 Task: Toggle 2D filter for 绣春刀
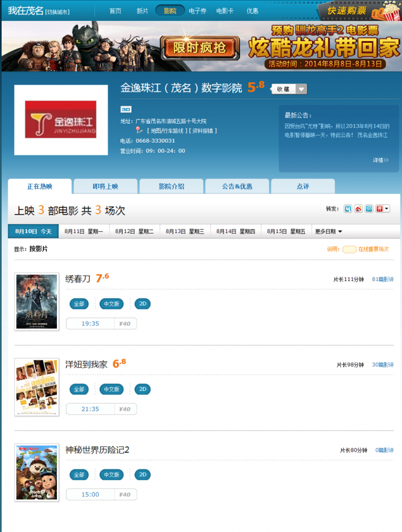pos(143,304)
